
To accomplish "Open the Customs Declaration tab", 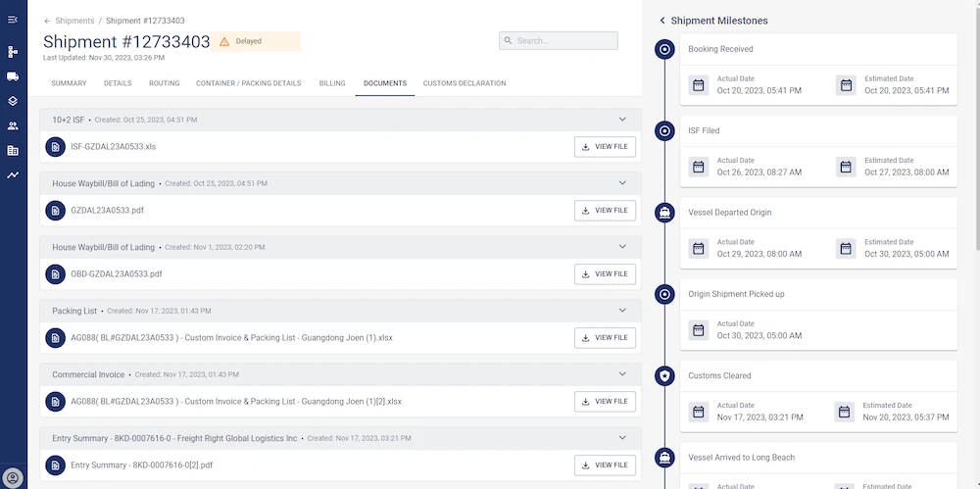I will tap(465, 83).
